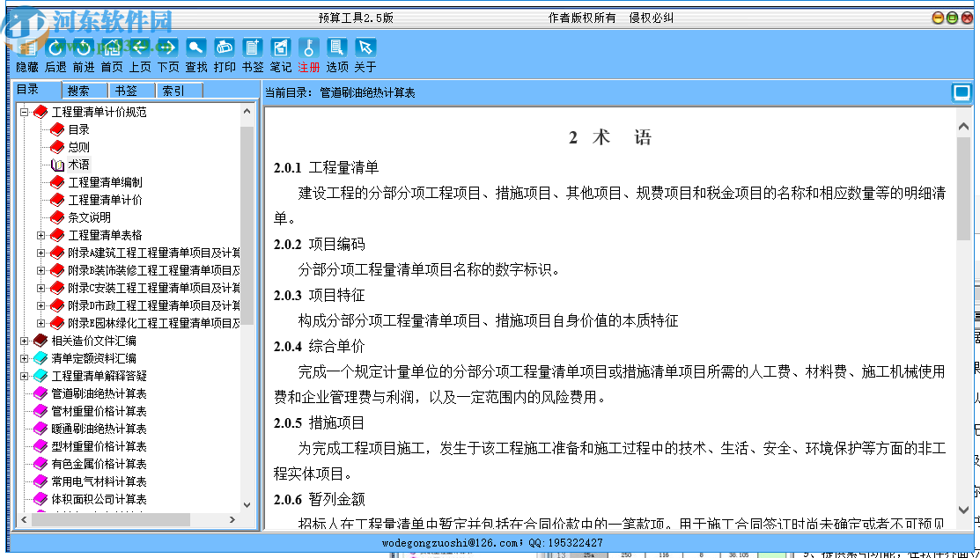Switch to the 目录 tab
The height and width of the screenshot is (558, 980).
pyautogui.click(x=36, y=90)
